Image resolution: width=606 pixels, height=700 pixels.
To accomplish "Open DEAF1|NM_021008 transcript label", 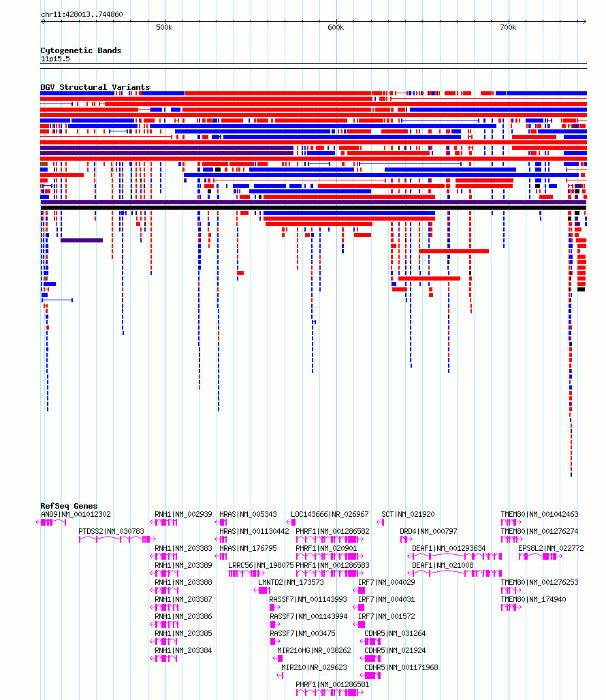I will 443,565.
